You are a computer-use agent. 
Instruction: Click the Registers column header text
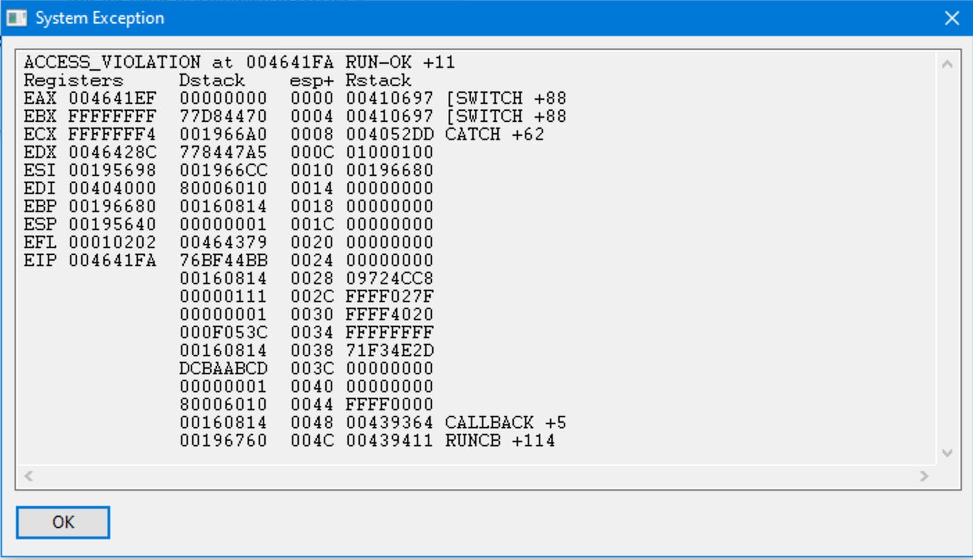pos(74,80)
